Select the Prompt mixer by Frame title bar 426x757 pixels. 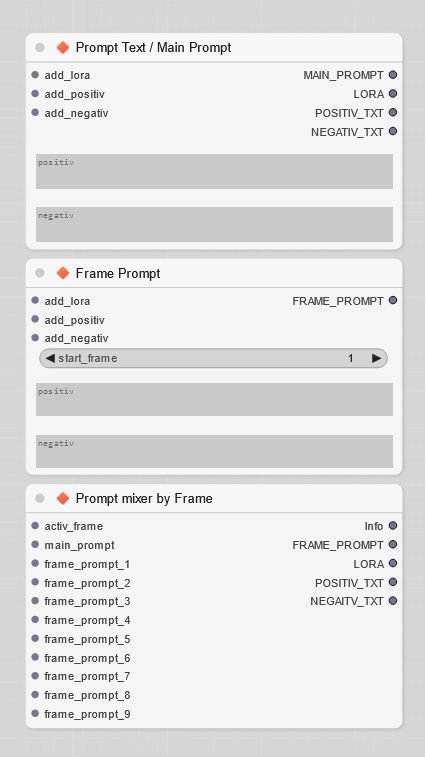click(214, 498)
